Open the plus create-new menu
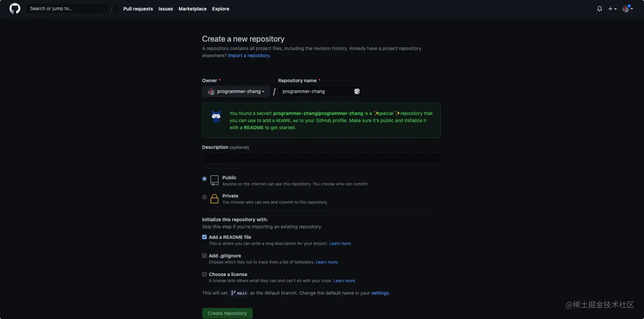 tap(612, 9)
